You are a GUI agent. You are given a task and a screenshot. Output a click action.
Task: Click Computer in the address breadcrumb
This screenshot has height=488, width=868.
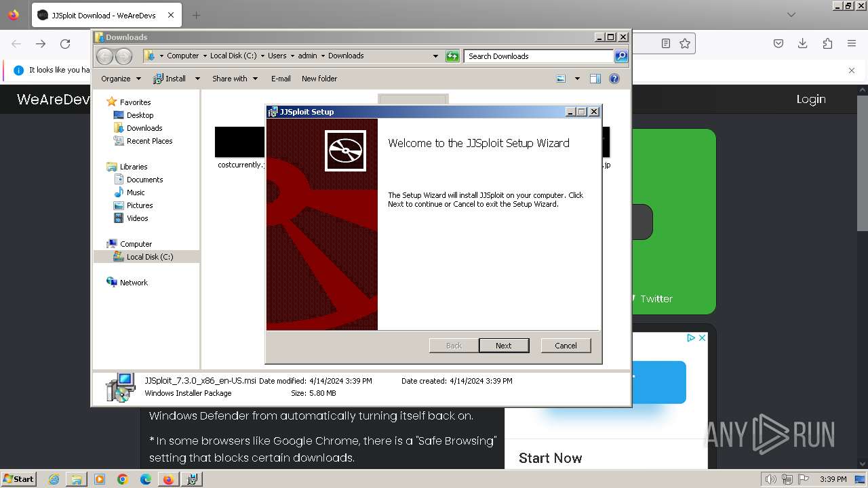click(183, 56)
